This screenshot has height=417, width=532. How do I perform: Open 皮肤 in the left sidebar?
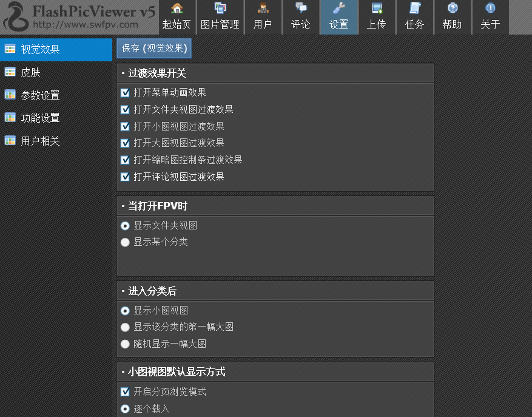[31, 73]
